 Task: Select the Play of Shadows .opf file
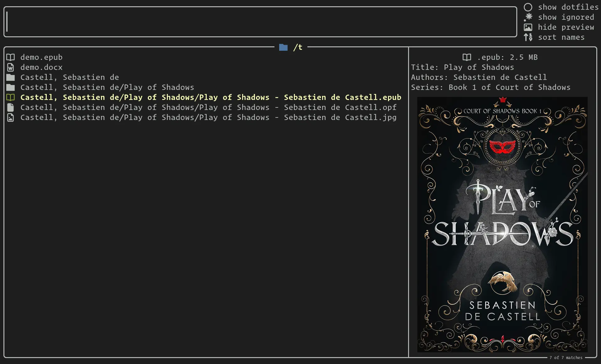point(208,107)
